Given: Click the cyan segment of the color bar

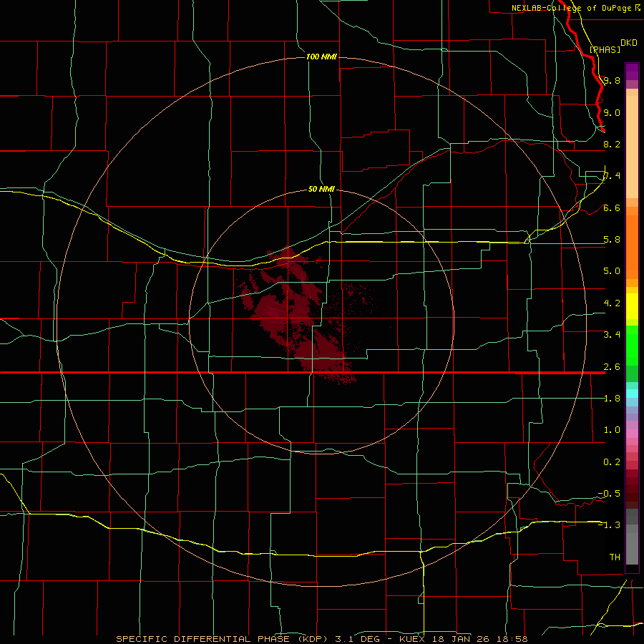Looking at the screenshot, I should pos(632,394).
